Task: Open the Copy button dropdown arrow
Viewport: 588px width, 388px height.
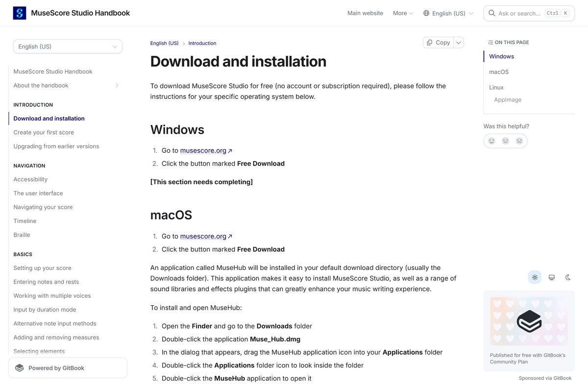Action: pos(459,43)
